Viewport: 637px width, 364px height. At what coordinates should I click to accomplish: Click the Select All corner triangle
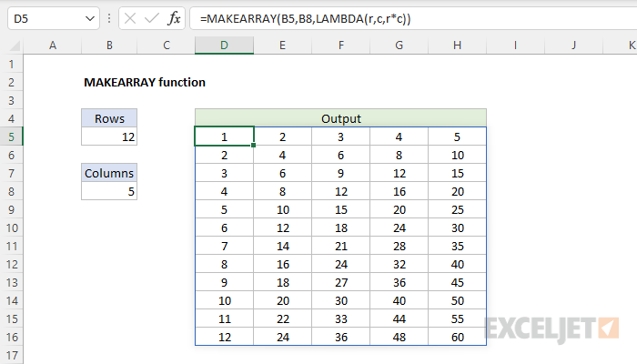[15, 45]
